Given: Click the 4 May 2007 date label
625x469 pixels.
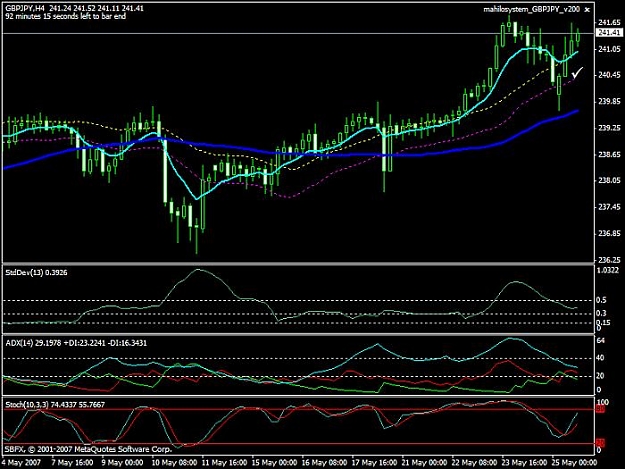Looking at the screenshot, I should (x=21, y=463).
